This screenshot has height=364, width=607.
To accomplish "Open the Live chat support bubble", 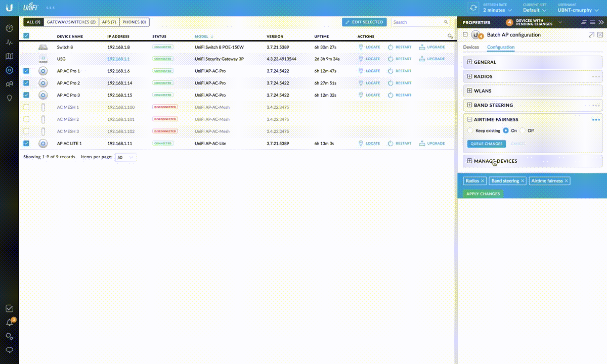I will click(x=9, y=350).
